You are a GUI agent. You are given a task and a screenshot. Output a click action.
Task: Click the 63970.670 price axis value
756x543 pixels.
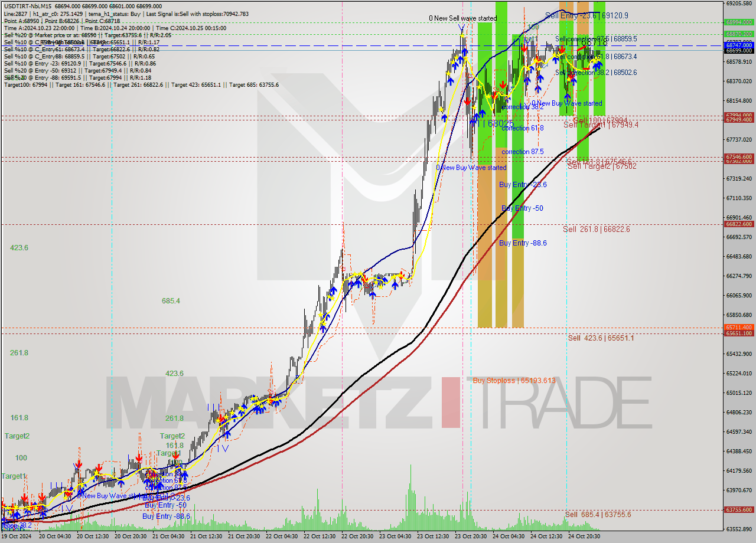point(739,490)
